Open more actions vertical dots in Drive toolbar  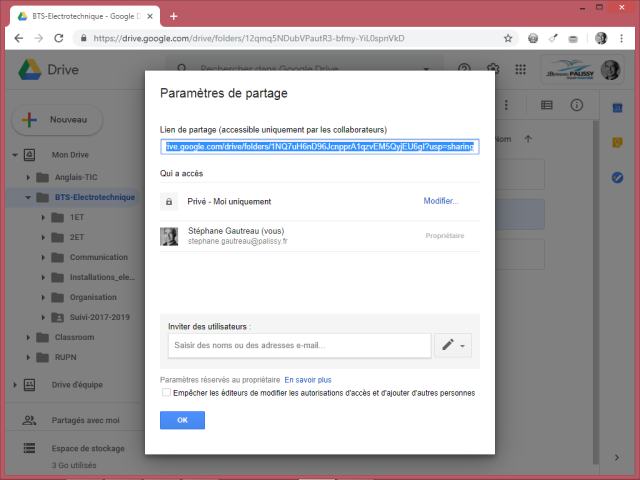point(506,105)
